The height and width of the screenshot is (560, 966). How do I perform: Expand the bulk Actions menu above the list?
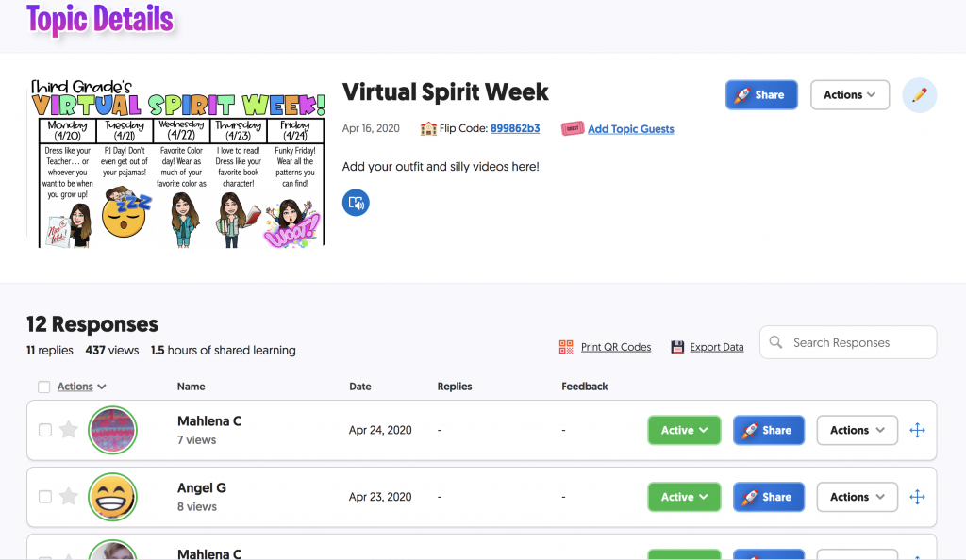point(81,387)
